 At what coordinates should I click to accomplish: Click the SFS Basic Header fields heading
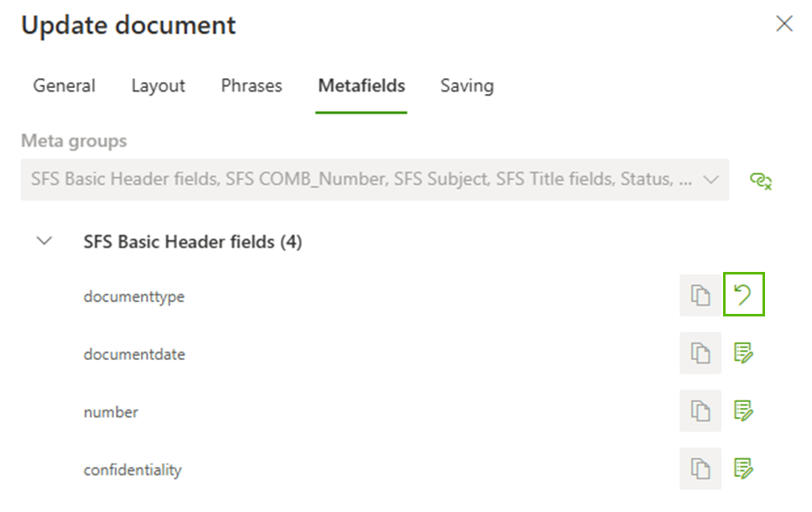tap(193, 242)
